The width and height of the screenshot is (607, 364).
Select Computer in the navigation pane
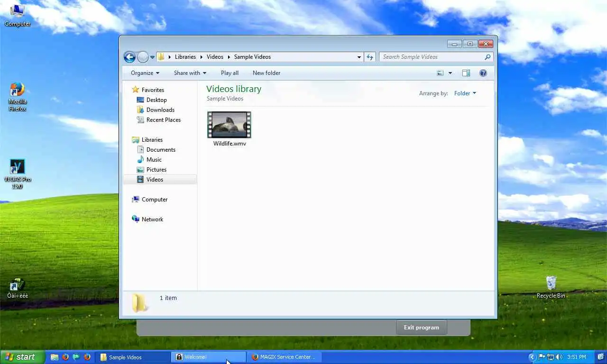[x=155, y=200]
